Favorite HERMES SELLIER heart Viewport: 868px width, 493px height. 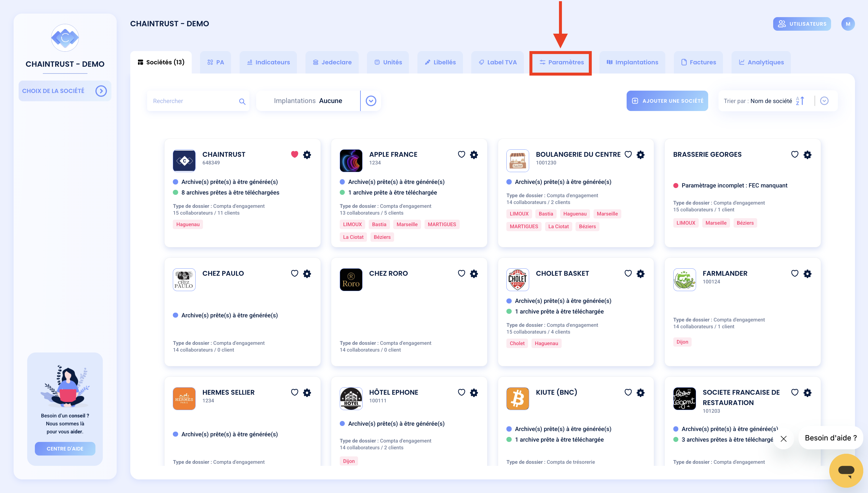tap(295, 392)
